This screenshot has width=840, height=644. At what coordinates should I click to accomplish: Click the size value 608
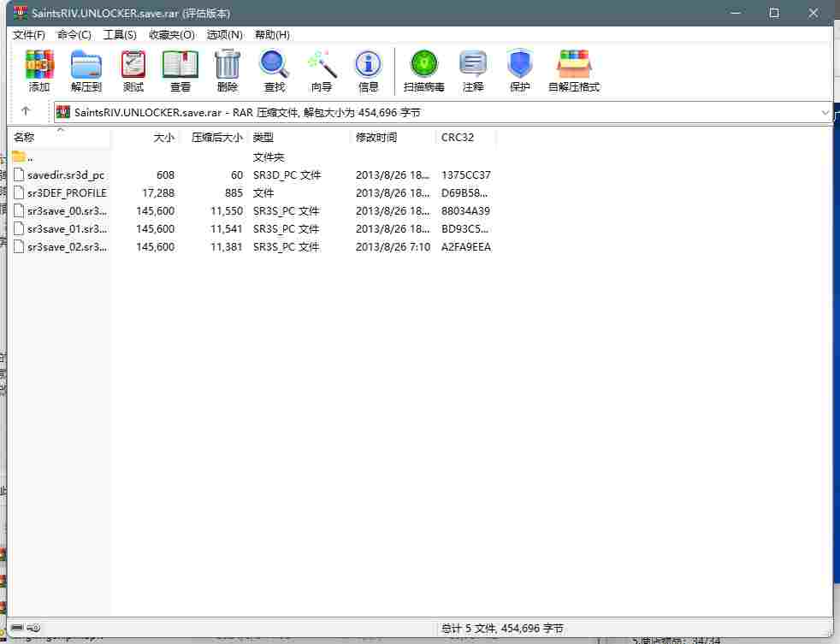tap(166, 175)
